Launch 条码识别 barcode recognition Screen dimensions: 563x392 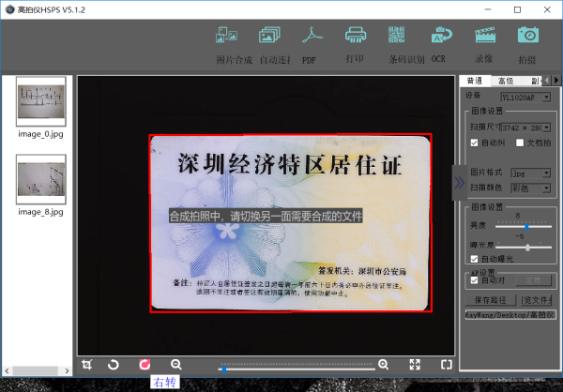tap(396, 35)
